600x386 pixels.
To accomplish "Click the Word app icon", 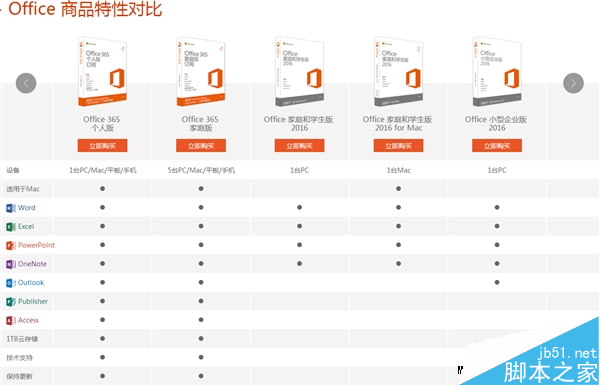I will (x=11, y=208).
